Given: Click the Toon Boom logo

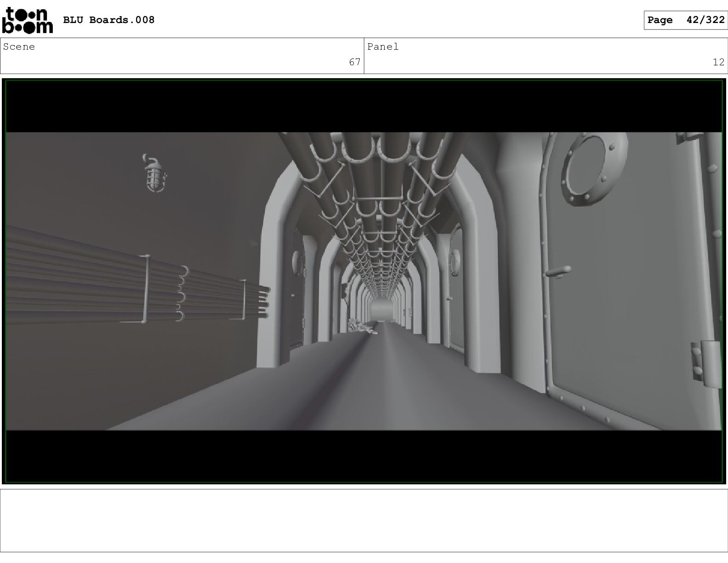Looking at the screenshot, I should pos(28,20).
